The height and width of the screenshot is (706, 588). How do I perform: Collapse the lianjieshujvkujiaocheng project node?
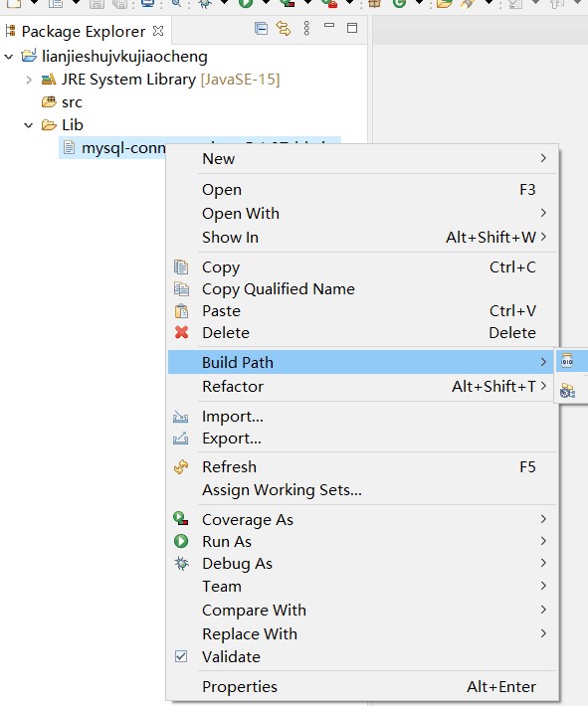(9, 57)
